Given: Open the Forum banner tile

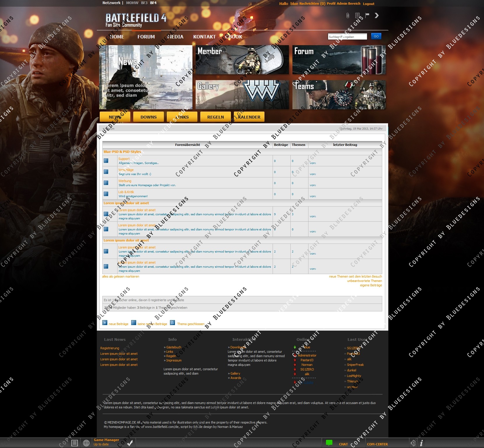Looking at the screenshot, I should pyautogui.click(x=339, y=60).
